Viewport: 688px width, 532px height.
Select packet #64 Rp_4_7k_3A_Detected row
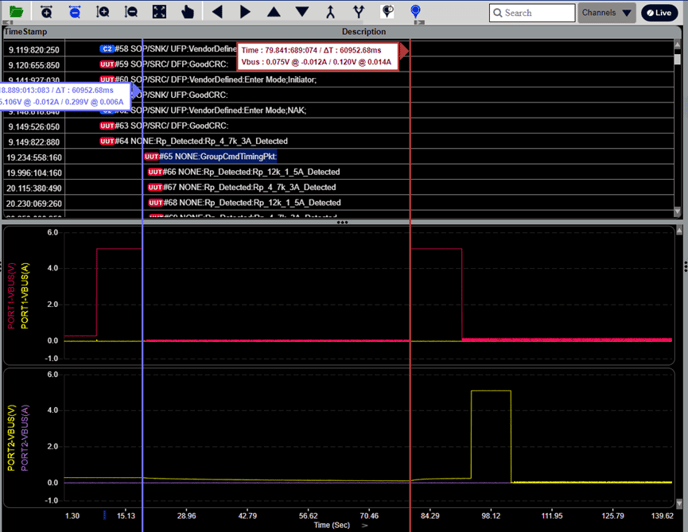point(338,141)
